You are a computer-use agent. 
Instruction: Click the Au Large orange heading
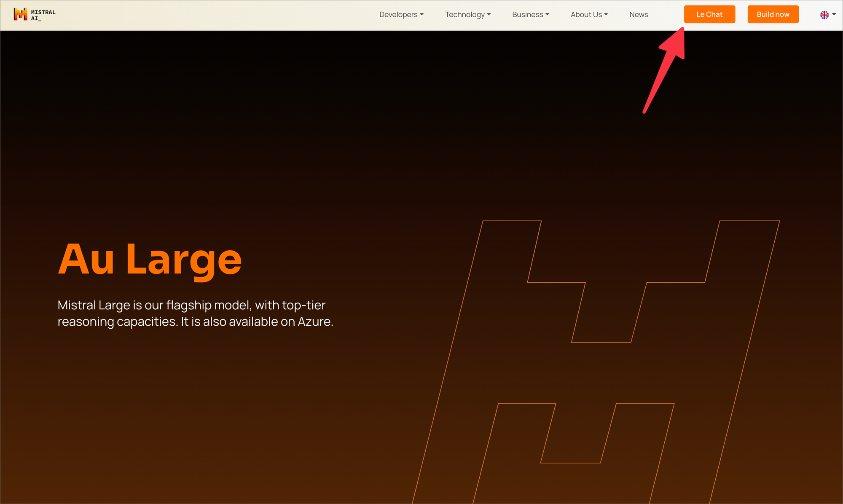pos(150,259)
